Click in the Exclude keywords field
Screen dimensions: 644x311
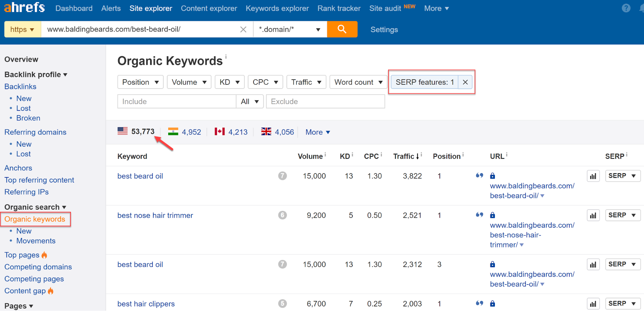point(325,101)
